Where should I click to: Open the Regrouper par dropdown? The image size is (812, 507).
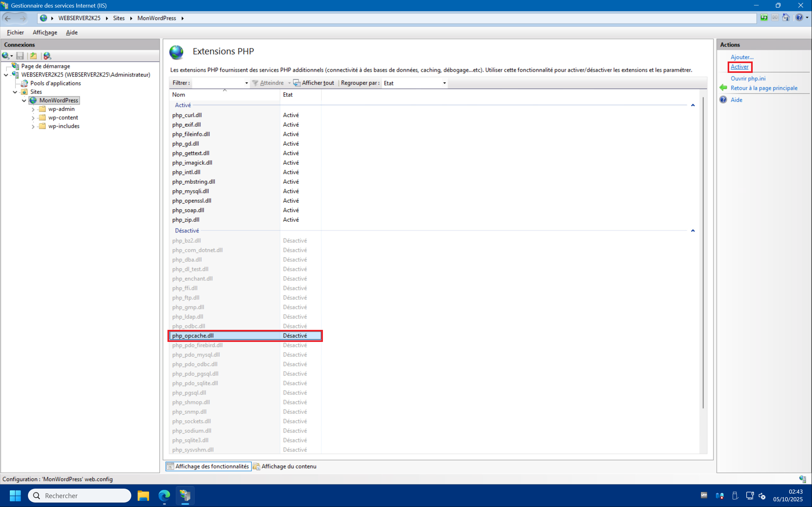tap(444, 83)
